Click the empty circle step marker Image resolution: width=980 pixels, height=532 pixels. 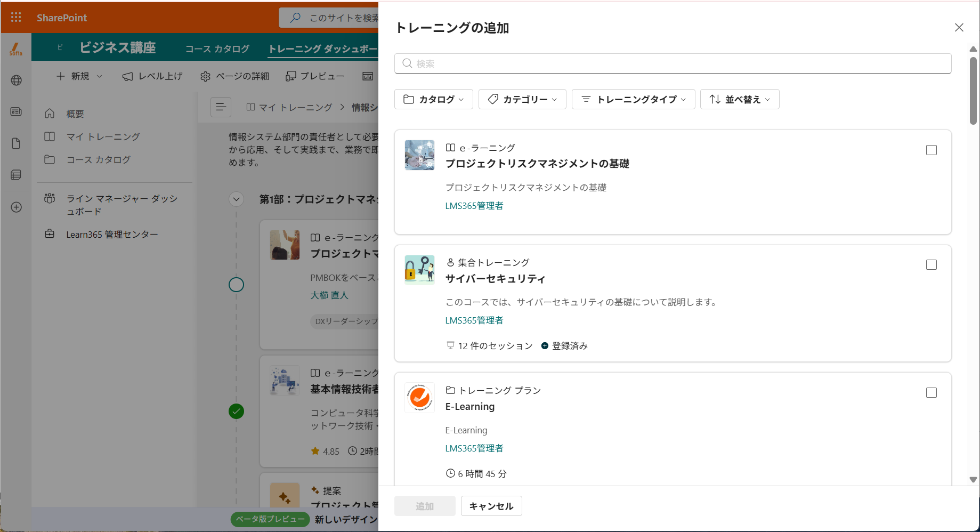pos(236,285)
